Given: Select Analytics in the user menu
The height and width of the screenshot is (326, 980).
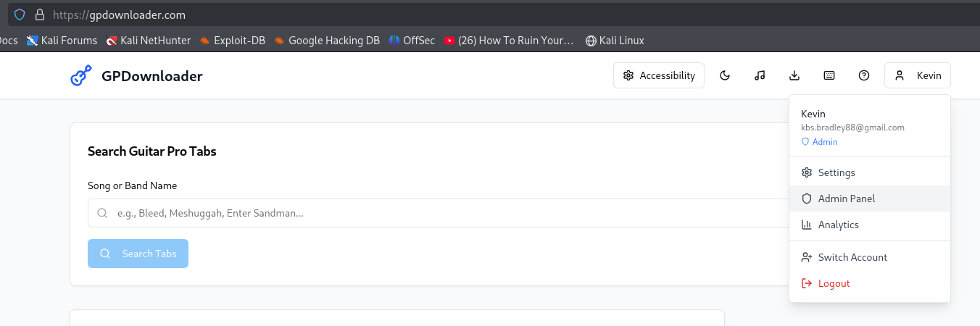Looking at the screenshot, I should coord(838,225).
